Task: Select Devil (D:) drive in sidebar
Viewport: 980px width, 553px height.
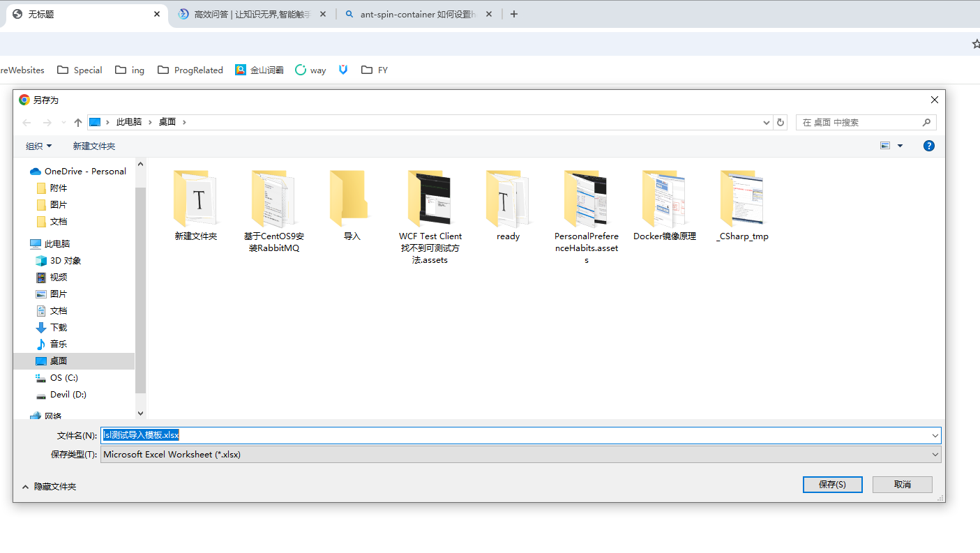Action: pyautogui.click(x=68, y=395)
